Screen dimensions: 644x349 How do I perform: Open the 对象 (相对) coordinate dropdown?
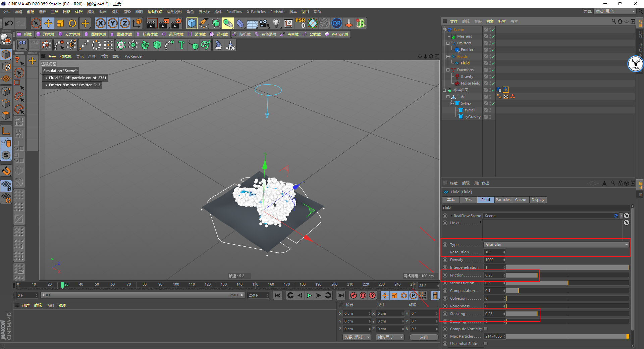point(357,337)
